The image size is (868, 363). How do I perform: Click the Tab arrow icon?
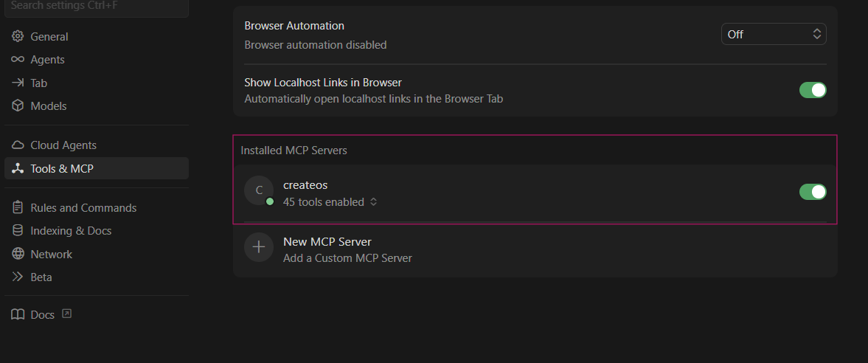[18, 83]
